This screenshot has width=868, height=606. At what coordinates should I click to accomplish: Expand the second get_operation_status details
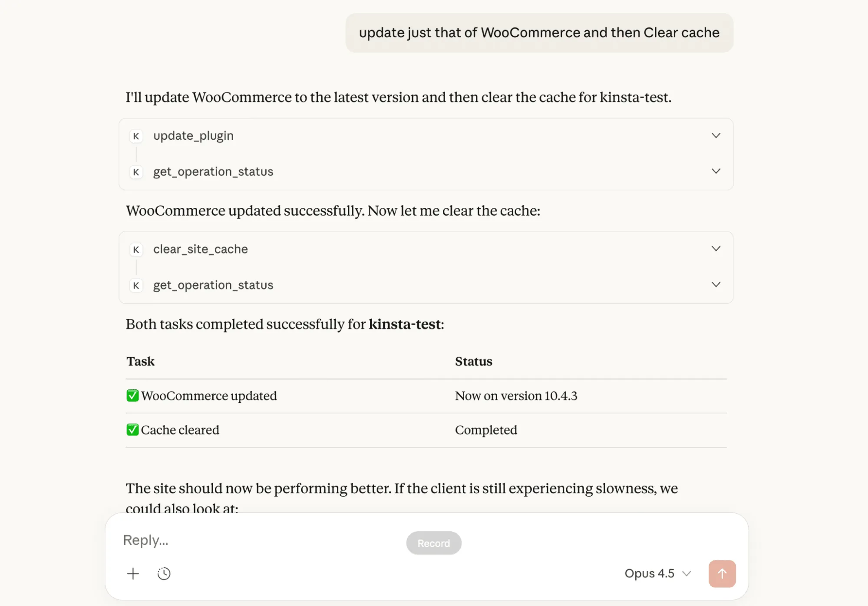tap(716, 285)
